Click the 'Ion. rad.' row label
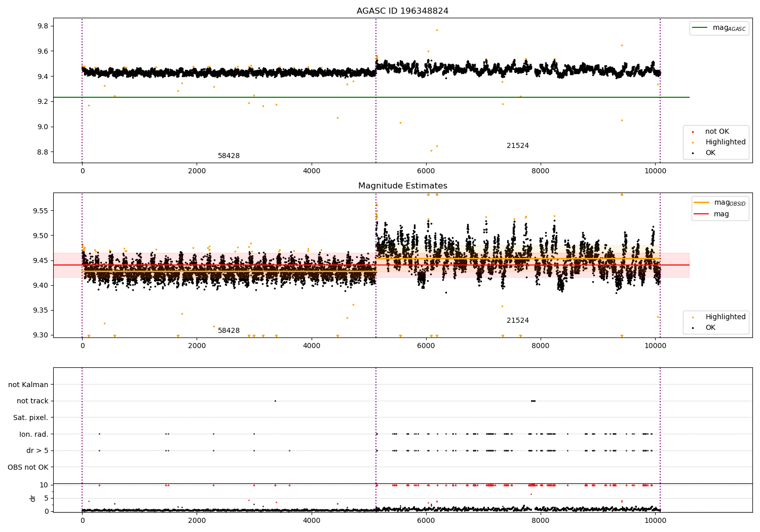 point(34,435)
